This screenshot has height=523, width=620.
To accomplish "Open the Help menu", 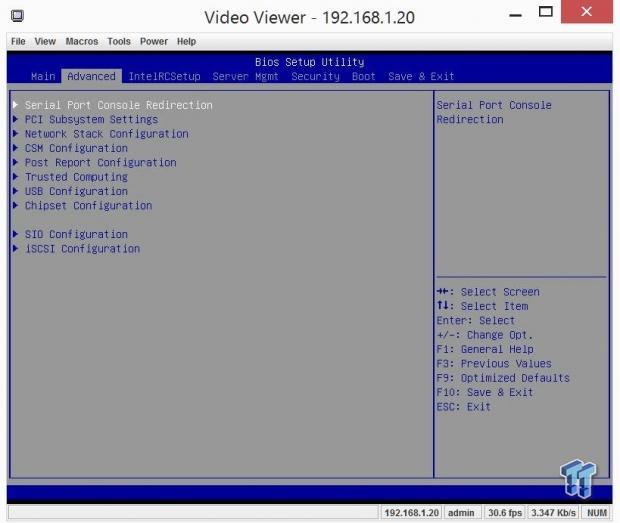I will tap(186, 42).
